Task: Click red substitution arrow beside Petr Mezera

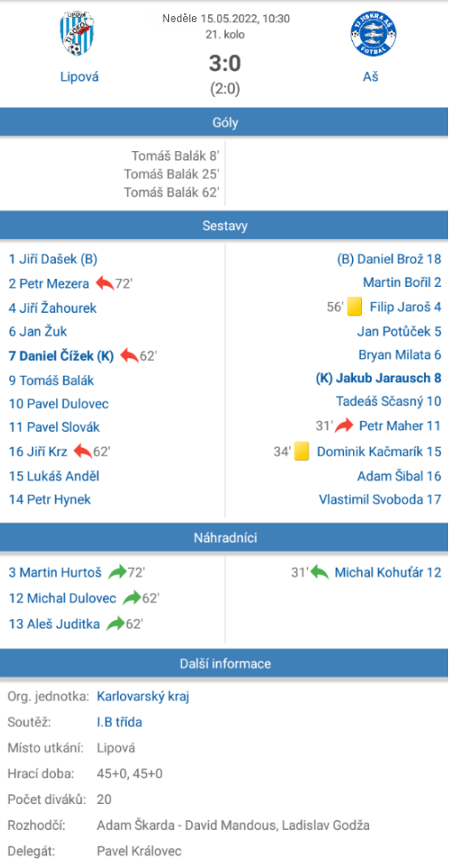Action: coord(104,284)
